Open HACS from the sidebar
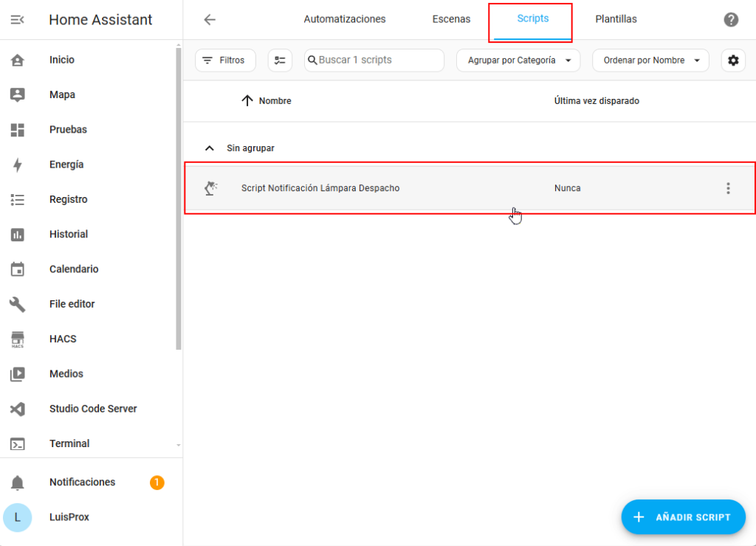This screenshot has height=546, width=756. [63, 339]
